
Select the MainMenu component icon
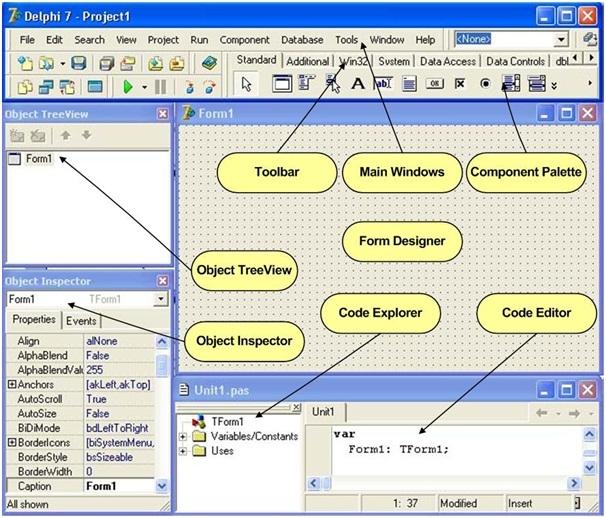307,83
